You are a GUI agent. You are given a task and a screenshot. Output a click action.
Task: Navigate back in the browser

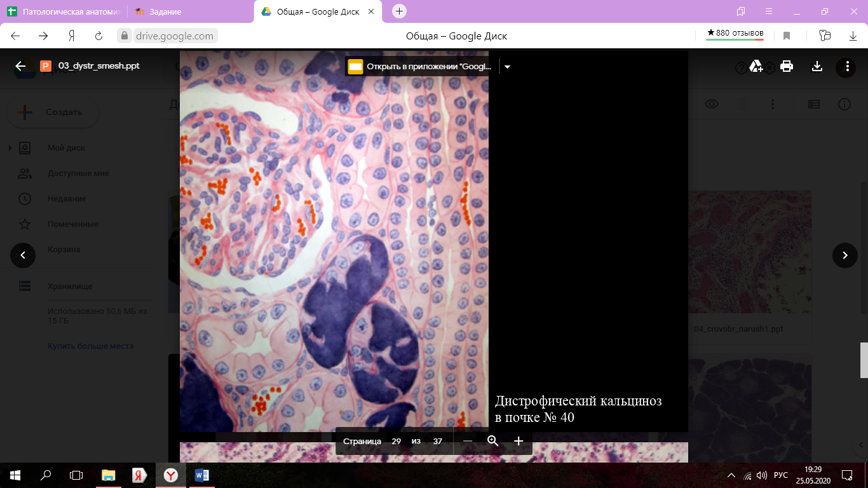(15, 36)
